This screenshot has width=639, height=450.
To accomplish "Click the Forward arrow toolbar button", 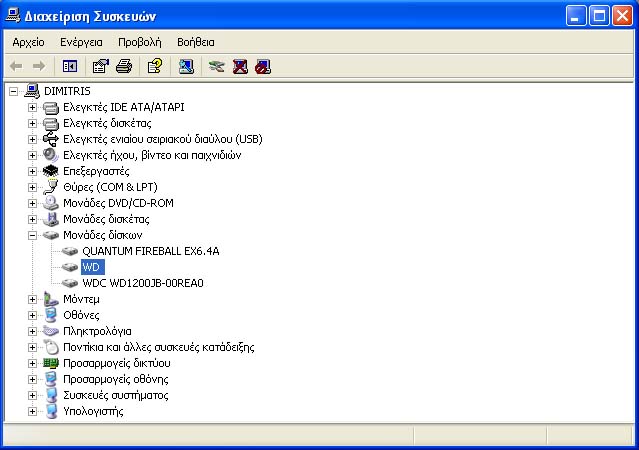I will tap(39, 66).
